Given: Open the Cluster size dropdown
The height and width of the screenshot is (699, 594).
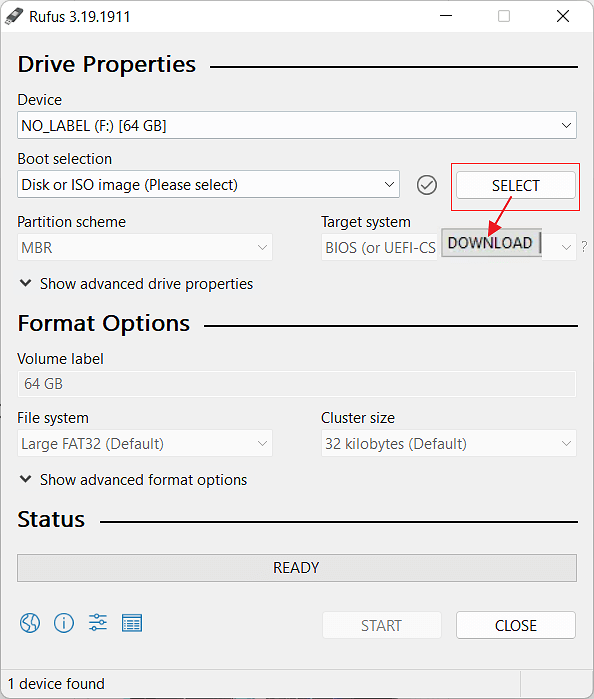Looking at the screenshot, I should pos(449,443).
